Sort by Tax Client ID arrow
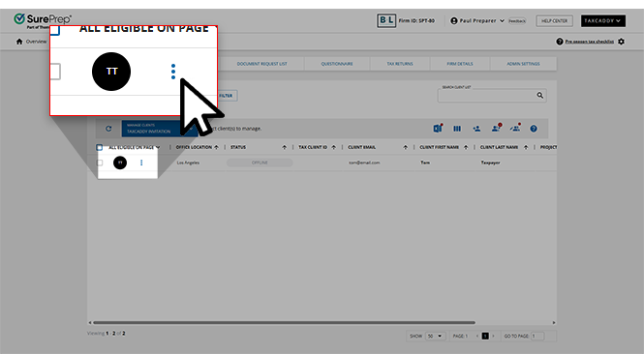644x354 pixels. click(333, 147)
